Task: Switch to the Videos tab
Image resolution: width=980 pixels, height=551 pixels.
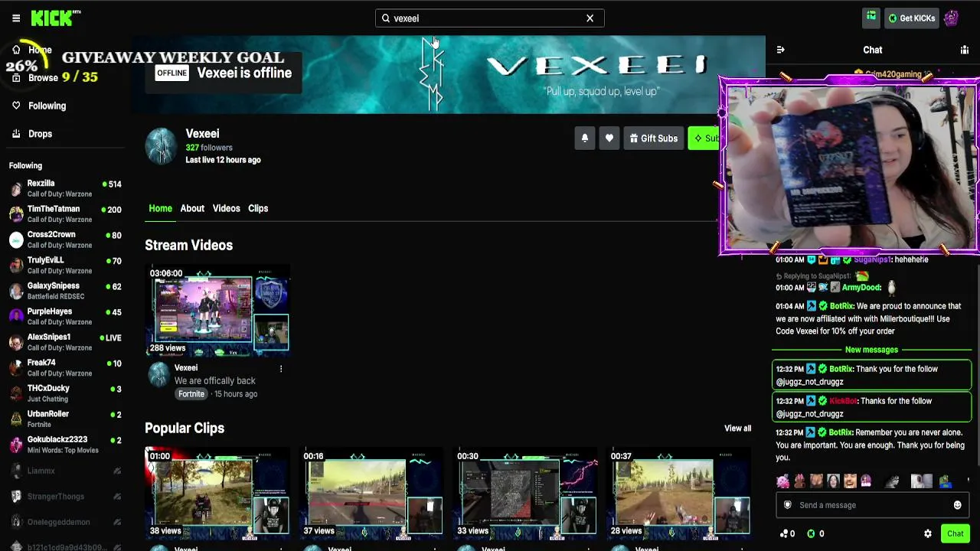Action: [227, 208]
